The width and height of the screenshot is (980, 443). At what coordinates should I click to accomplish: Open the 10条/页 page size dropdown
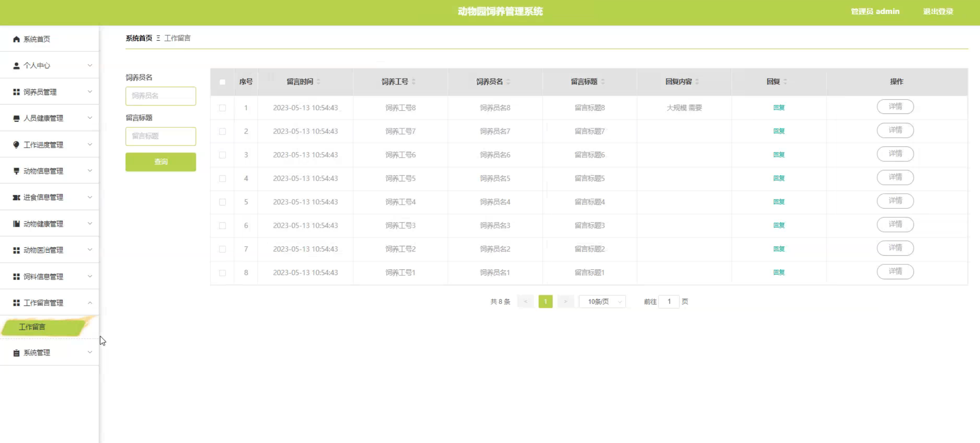pyautogui.click(x=602, y=302)
